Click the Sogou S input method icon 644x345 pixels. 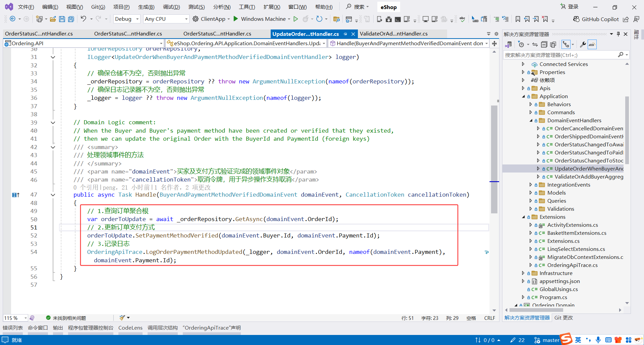pos(566,339)
